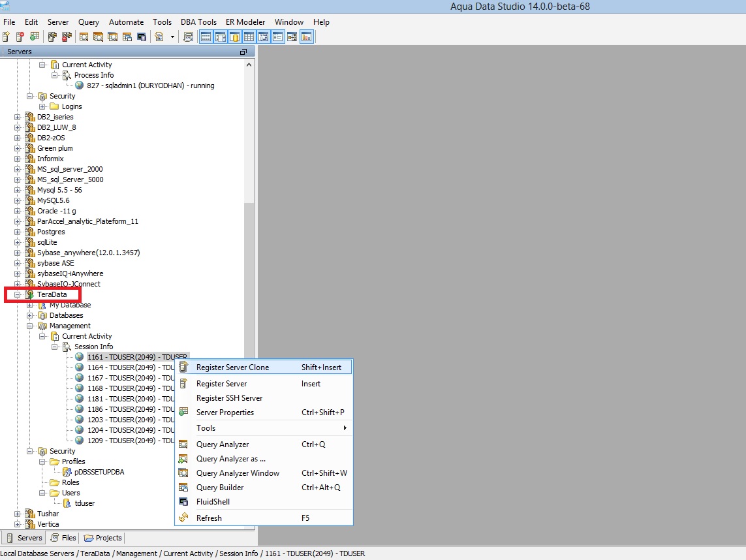Viewport: 746px width, 560px height.
Task: Open the dropdown arrow beside the script icon
Action: coord(172,37)
